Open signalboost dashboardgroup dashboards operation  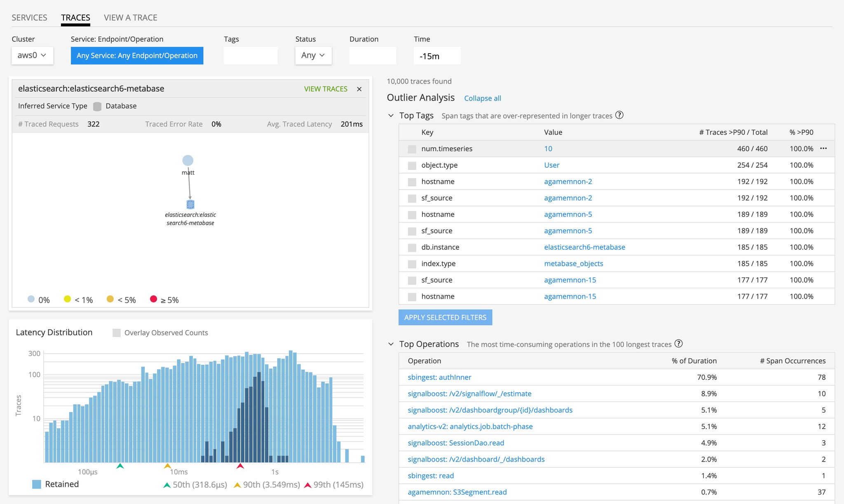490,410
